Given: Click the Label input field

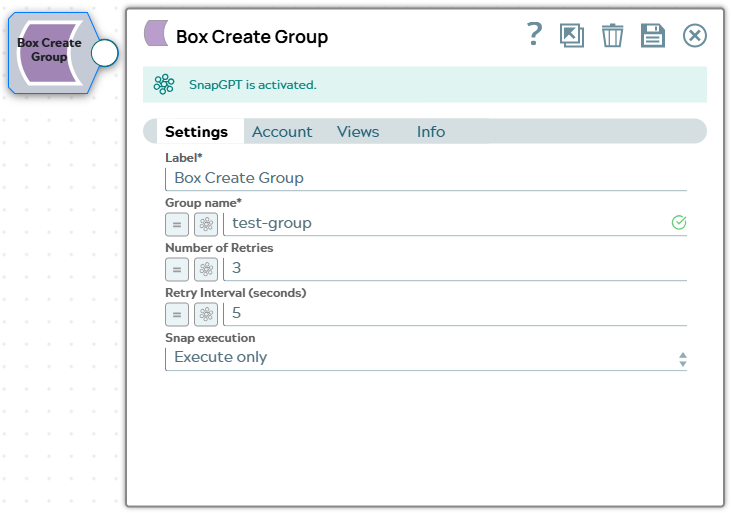Looking at the screenshot, I should pyautogui.click(x=426, y=178).
